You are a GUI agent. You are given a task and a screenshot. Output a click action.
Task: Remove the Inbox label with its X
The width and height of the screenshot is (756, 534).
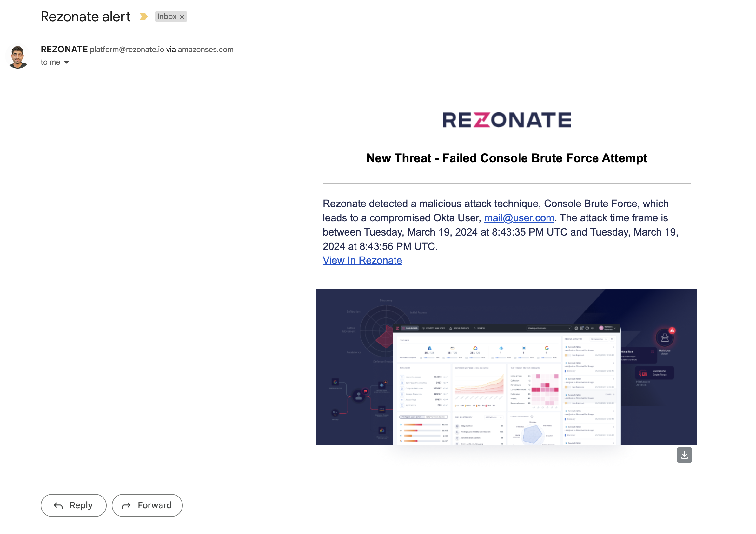coord(182,17)
